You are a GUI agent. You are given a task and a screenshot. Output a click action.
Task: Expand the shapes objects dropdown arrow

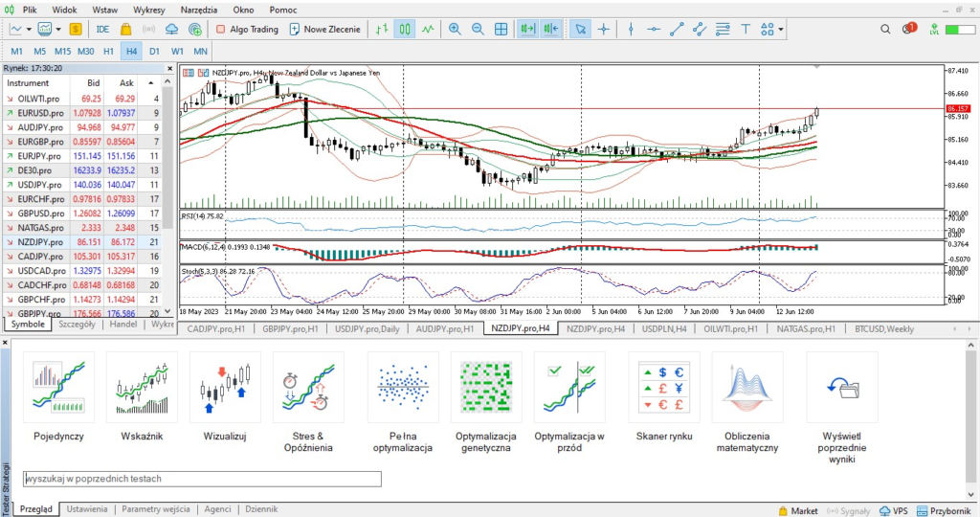coord(781,29)
